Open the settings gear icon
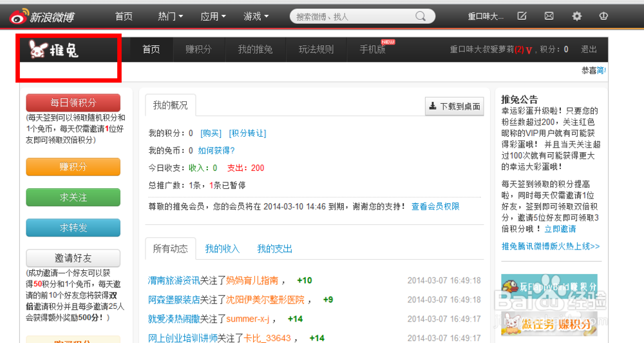Screen dimensions: 644x343 [576, 16]
